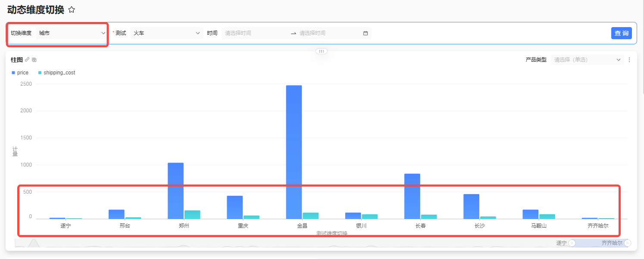
Task: Open the calendar icon in time range
Action: tap(365, 33)
